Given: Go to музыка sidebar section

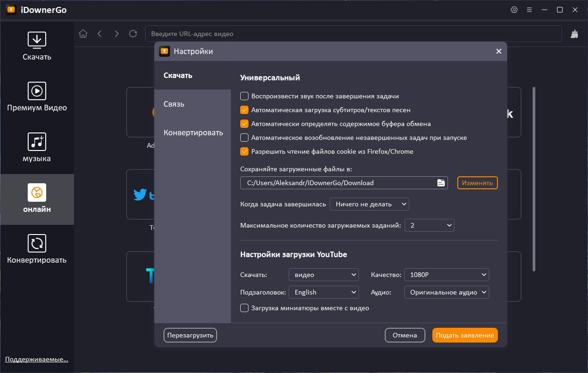Looking at the screenshot, I should [x=37, y=149].
